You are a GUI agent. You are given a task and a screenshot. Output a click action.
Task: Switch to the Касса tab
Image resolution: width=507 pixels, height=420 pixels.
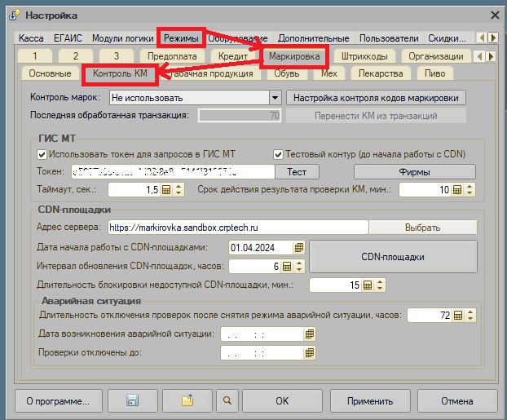(31, 38)
